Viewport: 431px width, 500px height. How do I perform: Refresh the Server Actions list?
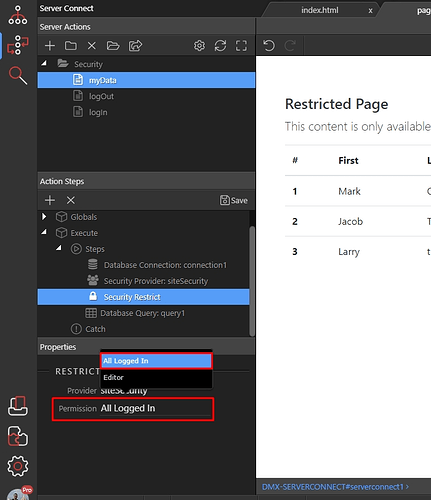coord(220,46)
